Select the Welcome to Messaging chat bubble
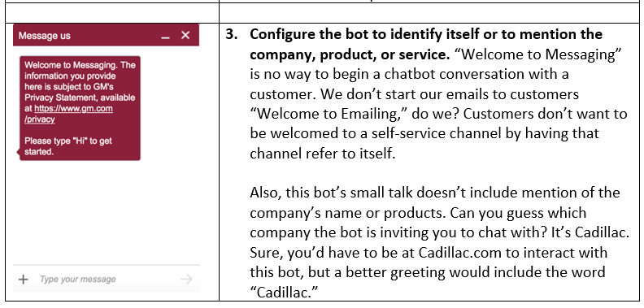This screenshot has width=644, height=308. [80, 108]
